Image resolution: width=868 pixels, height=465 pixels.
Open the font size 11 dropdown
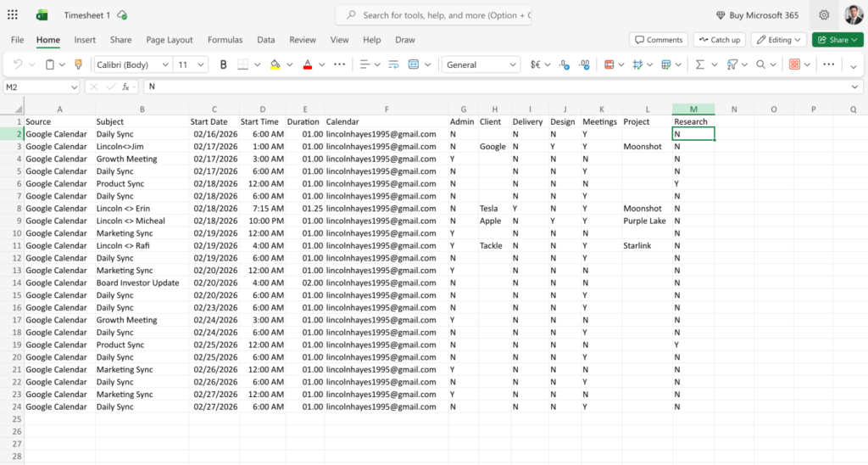point(200,64)
